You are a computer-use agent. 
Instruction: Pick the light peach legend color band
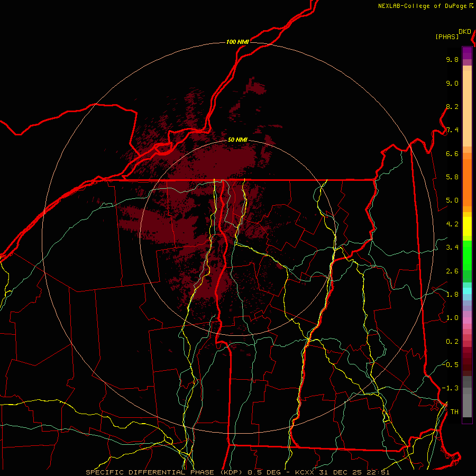[467, 108]
